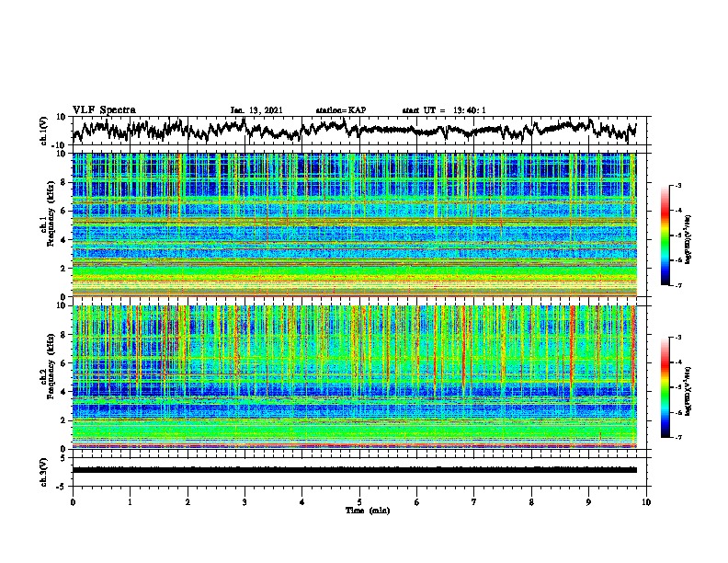Click the ch.2 spectrogram panel

tap(354, 377)
